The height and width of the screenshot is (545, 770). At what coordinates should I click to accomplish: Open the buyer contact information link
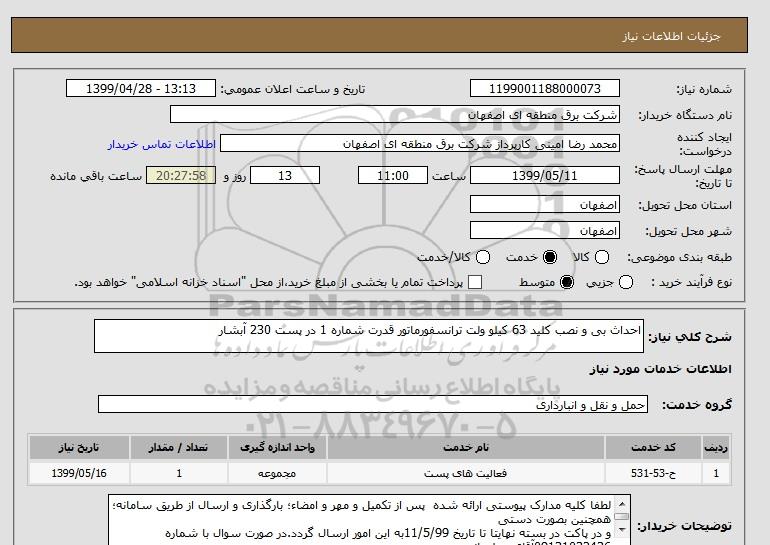162,144
